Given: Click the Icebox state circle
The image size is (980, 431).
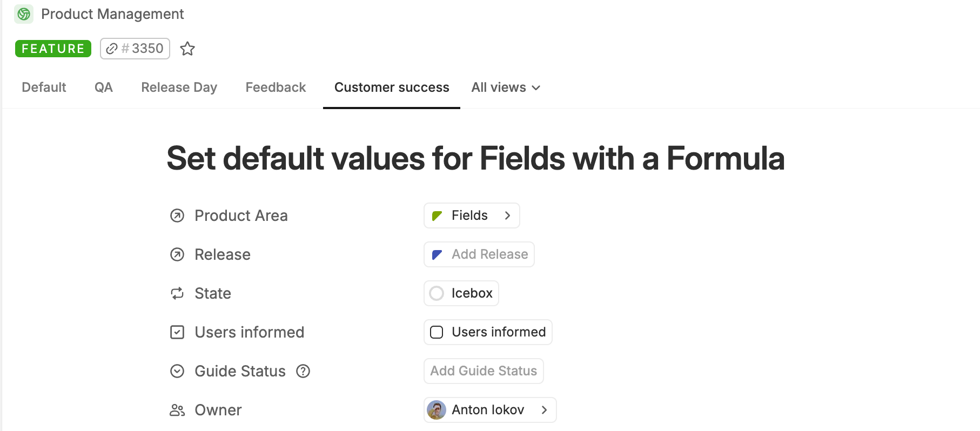Looking at the screenshot, I should pyautogui.click(x=437, y=293).
